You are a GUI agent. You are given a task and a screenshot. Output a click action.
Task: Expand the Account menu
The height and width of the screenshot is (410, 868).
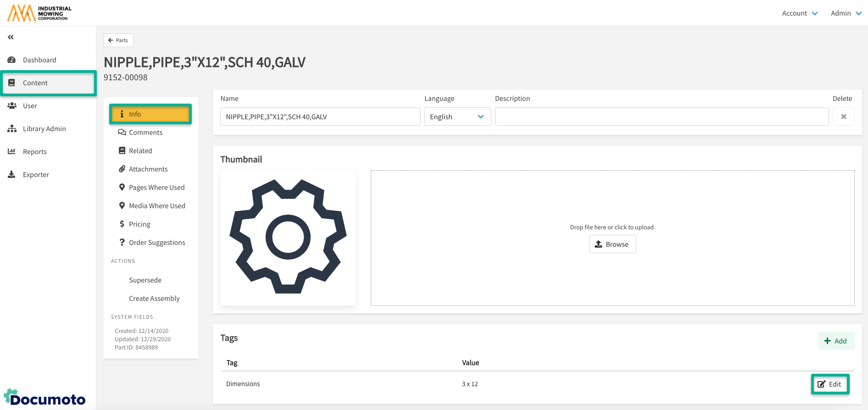pos(800,13)
